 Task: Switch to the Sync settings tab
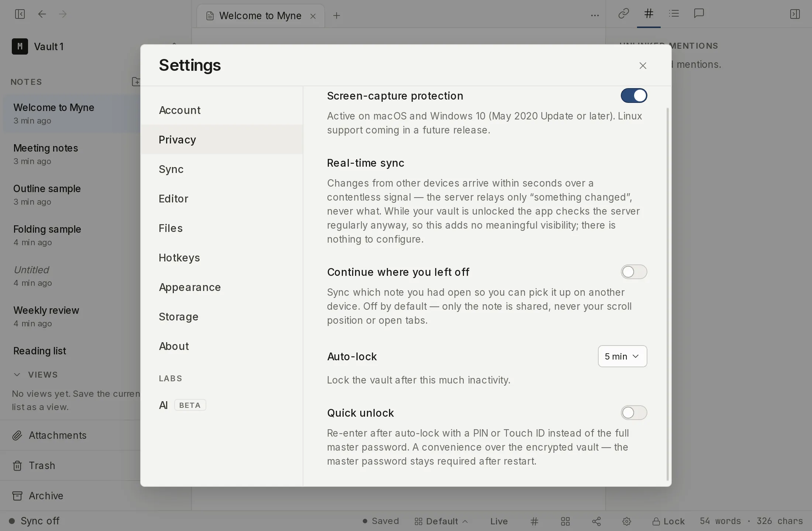click(221, 169)
